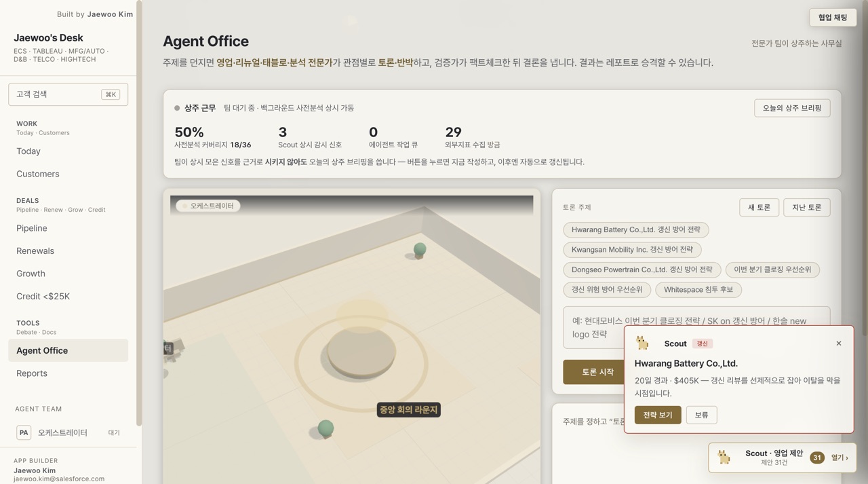This screenshot has height=484, width=868.
Task: Click the jaewoo.kim@salesforce.com email
Action: [x=59, y=479]
